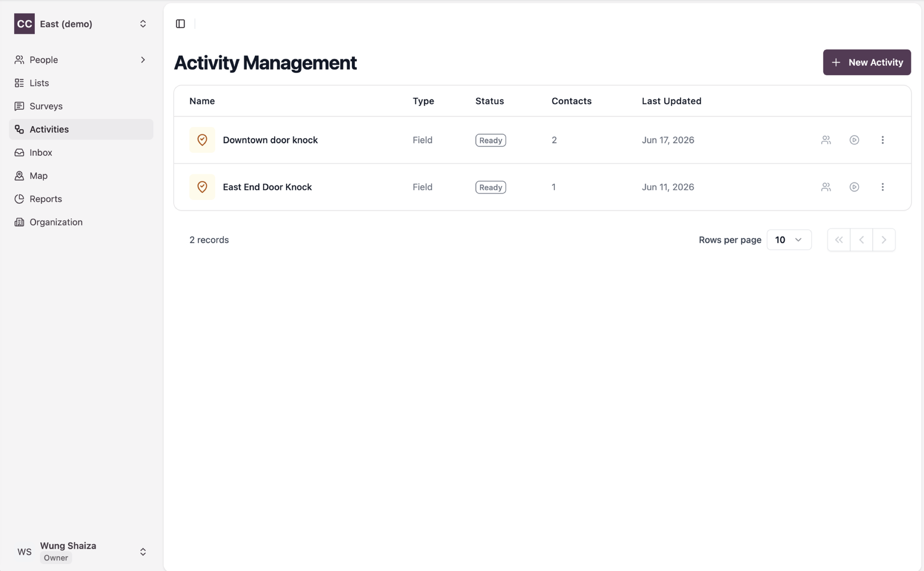Open the Downtown door knock activity
Viewport: 924px width, 571px height.
click(270, 140)
